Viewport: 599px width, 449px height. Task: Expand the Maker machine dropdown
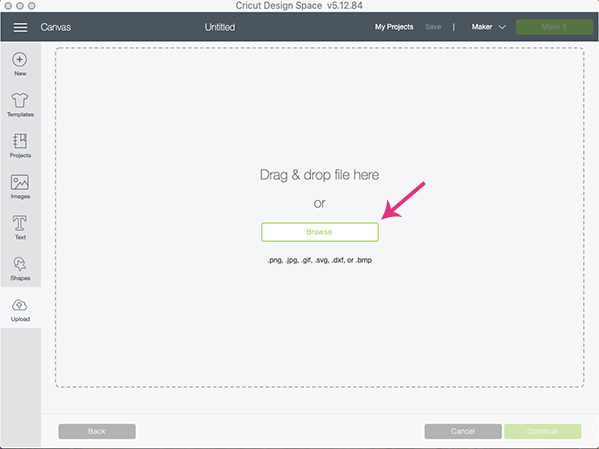coord(489,27)
